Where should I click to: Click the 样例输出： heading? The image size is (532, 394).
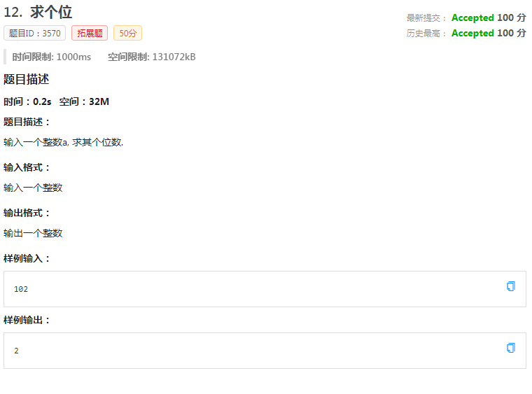(x=27, y=320)
